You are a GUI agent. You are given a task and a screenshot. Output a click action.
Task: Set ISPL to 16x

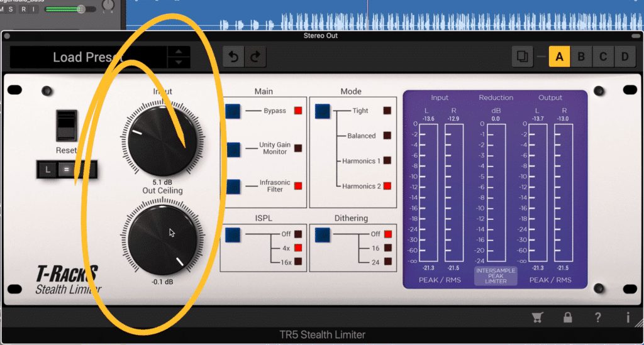[298, 261]
